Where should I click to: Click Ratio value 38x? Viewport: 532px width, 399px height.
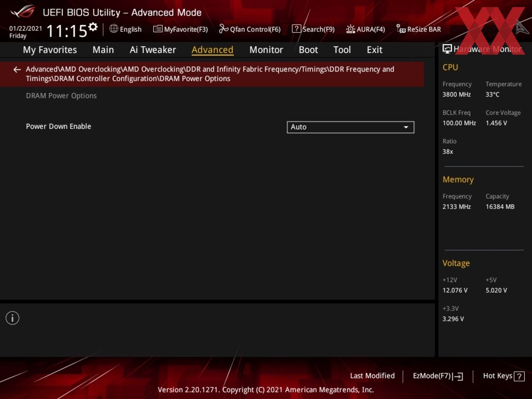[448, 151]
